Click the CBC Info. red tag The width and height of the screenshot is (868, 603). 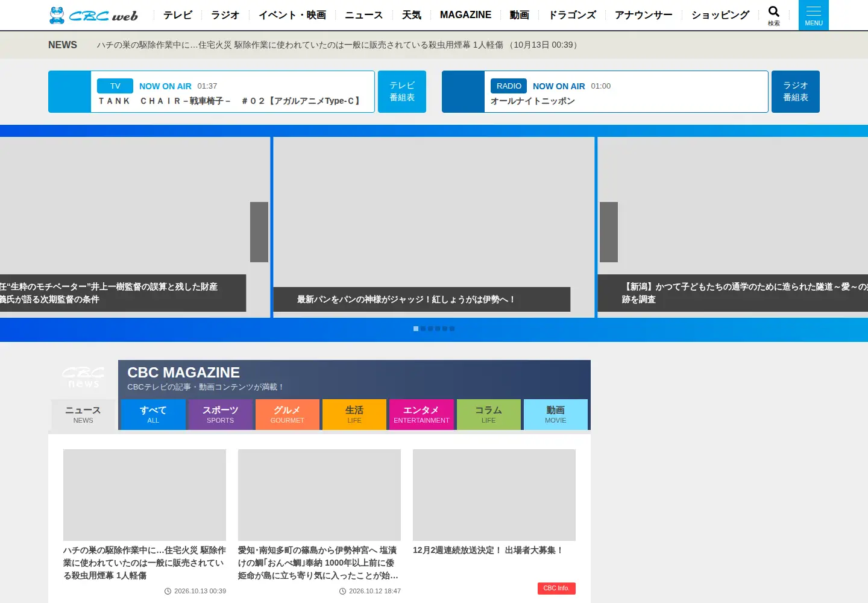556,589
